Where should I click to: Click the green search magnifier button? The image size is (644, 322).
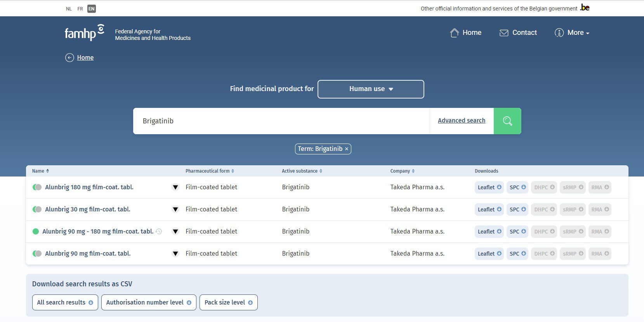pyautogui.click(x=507, y=121)
